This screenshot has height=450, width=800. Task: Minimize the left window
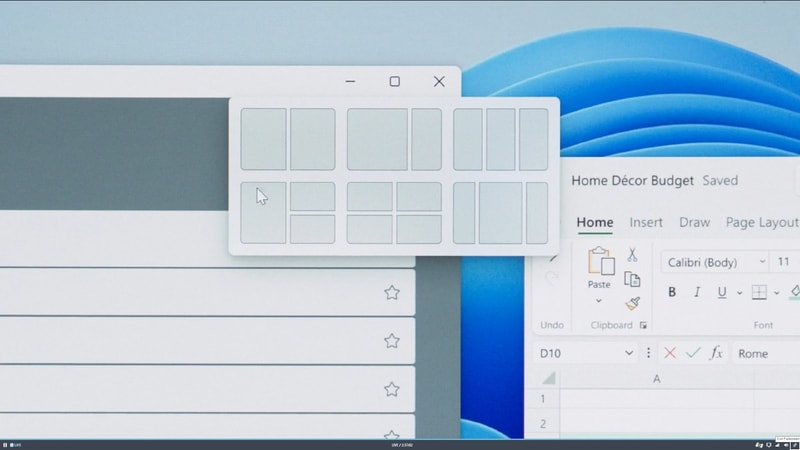(350, 82)
